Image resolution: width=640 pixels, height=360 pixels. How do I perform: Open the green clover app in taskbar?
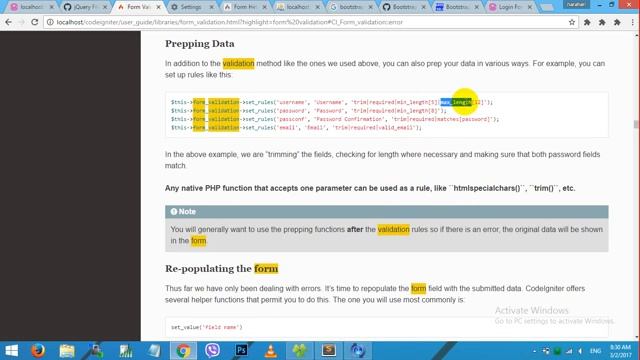click(x=300, y=351)
